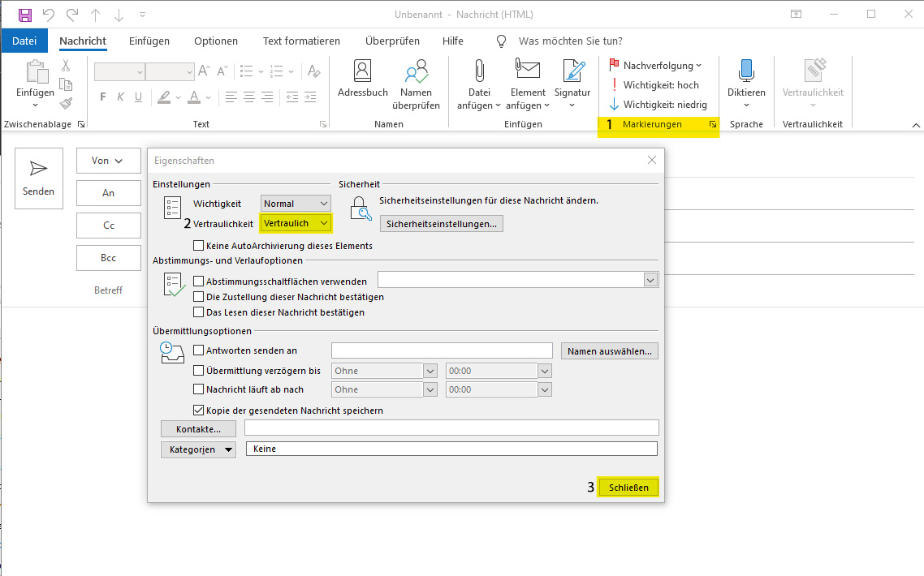The height and width of the screenshot is (576, 924).
Task: Enable Keine AutoArchivierung dieses Elements
Action: tap(199, 246)
